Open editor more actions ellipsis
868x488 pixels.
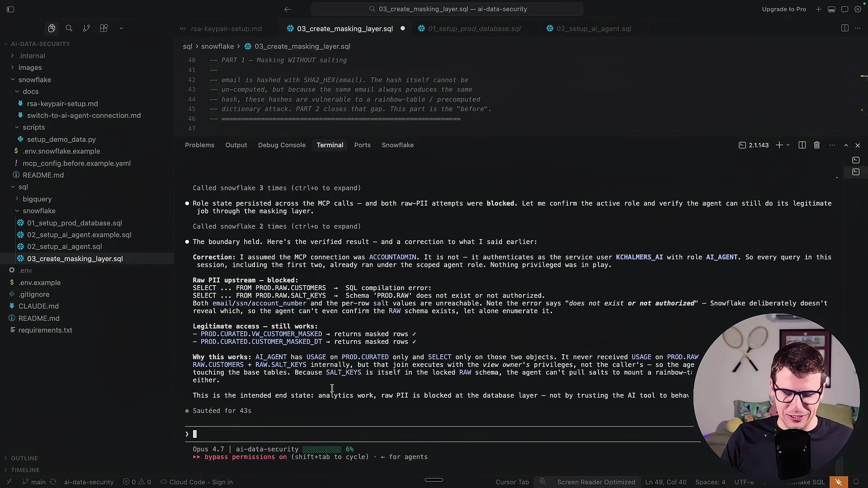858,28
